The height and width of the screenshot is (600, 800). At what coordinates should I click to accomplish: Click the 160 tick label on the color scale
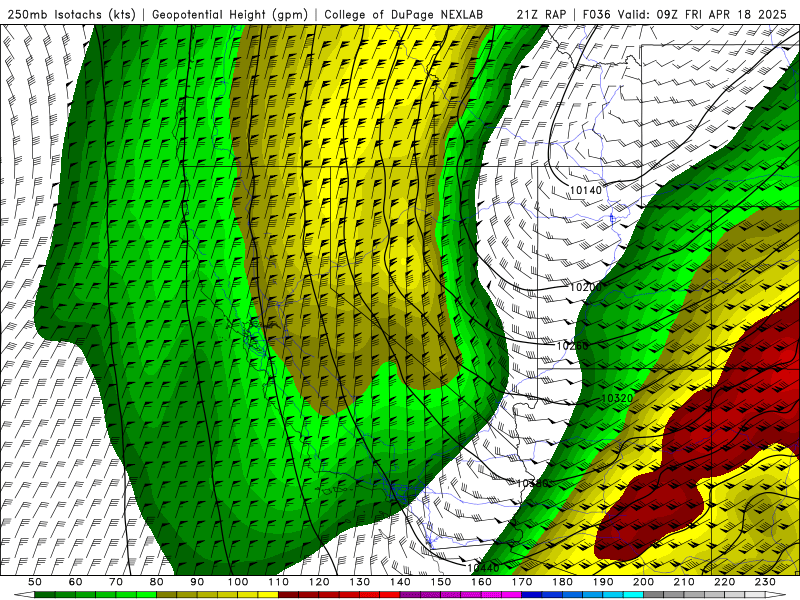[x=481, y=582]
